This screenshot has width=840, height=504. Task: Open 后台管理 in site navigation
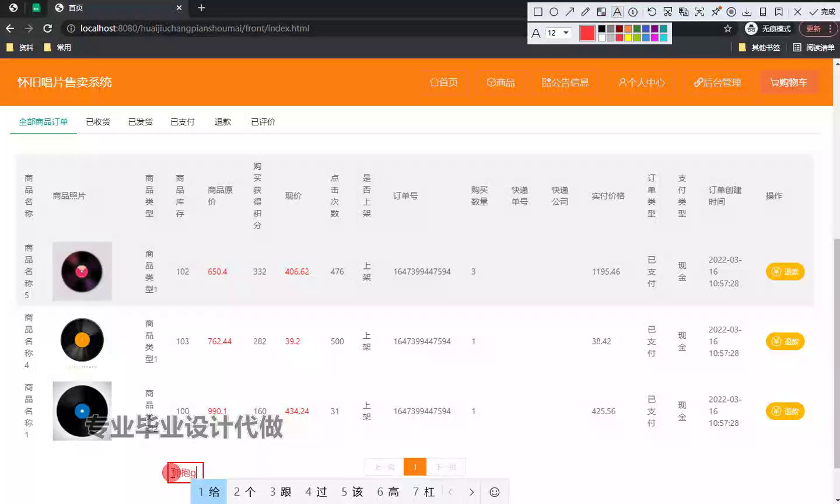[717, 82]
